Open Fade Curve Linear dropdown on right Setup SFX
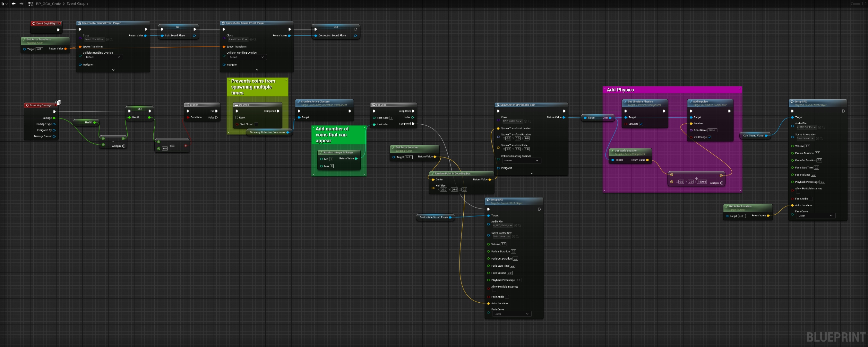868x347 pixels. 815,216
